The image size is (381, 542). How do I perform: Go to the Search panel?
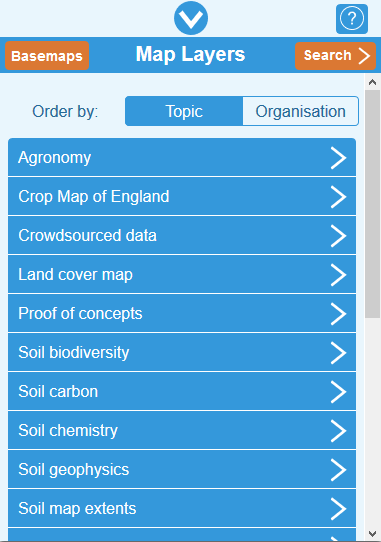click(x=335, y=56)
